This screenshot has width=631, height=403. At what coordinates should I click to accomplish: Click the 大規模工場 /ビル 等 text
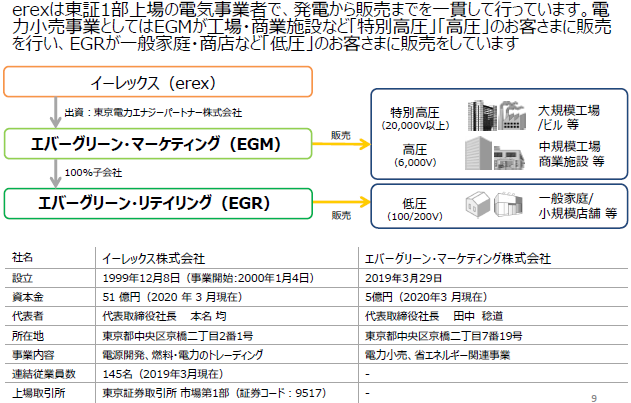[x=569, y=118]
